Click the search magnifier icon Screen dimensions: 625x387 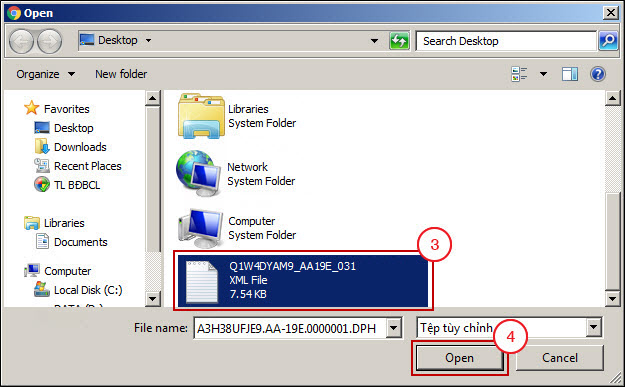point(608,41)
